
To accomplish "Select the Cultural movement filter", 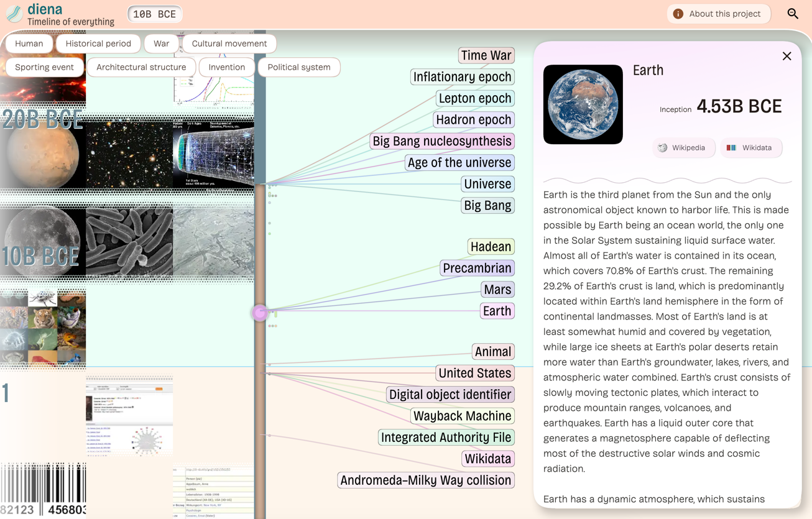I will coord(229,44).
